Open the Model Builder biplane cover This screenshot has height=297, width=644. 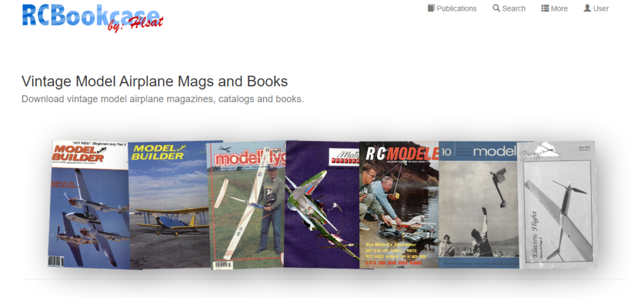pos(169,205)
